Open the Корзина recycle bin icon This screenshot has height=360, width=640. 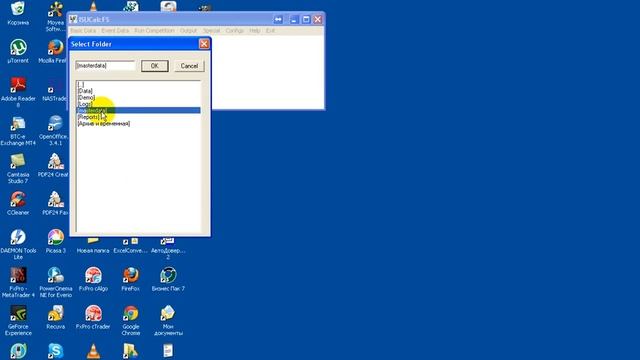(18, 13)
